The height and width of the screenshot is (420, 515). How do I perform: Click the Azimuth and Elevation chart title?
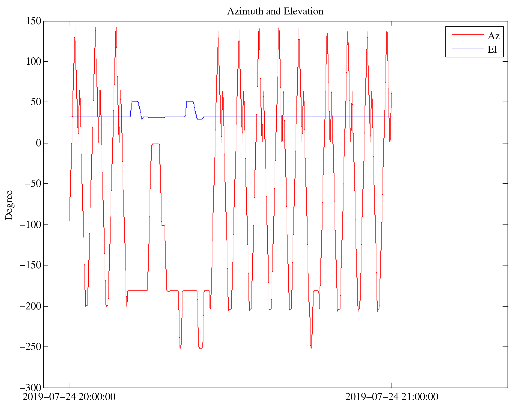[x=275, y=11]
